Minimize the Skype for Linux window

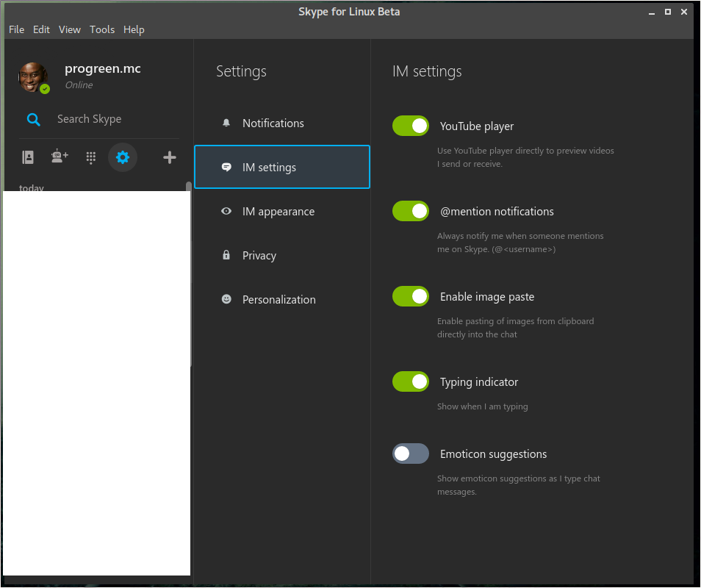tap(652, 12)
